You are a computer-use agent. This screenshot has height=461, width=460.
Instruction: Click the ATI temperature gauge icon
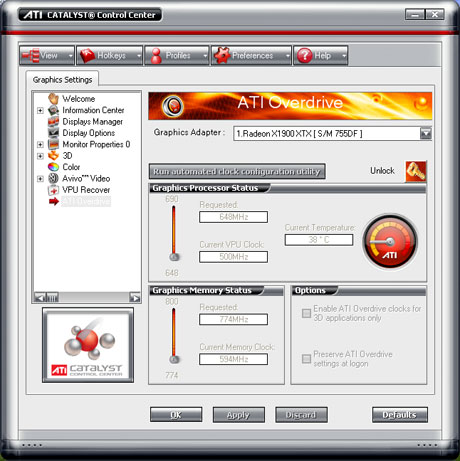tap(390, 241)
